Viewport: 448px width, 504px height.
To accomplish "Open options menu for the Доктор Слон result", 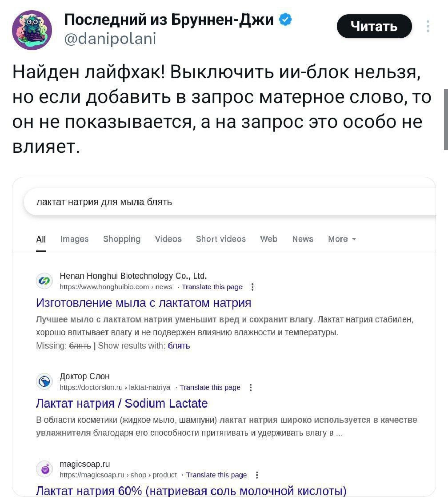I will (251, 387).
